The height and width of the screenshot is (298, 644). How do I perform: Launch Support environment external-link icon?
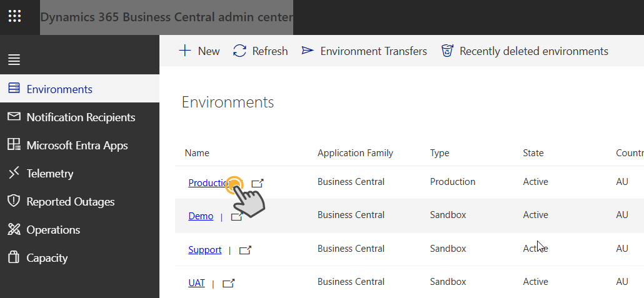[x=246, y=250]
